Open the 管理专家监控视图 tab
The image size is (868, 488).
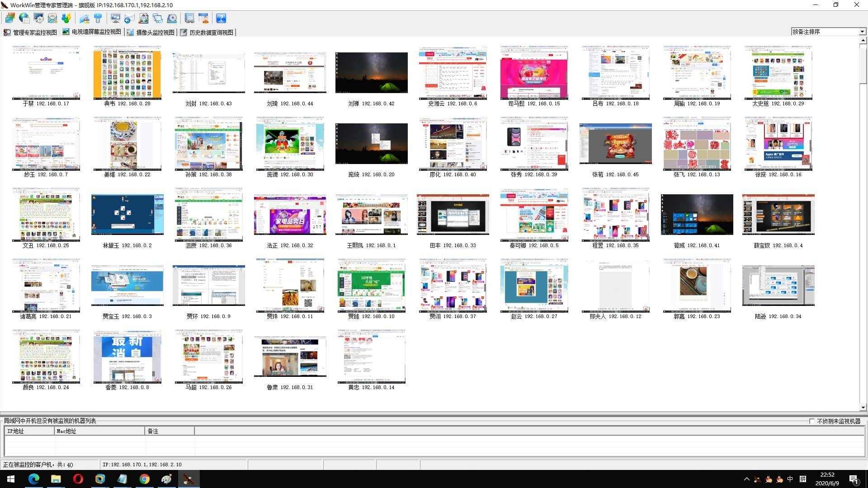[30, 33]
